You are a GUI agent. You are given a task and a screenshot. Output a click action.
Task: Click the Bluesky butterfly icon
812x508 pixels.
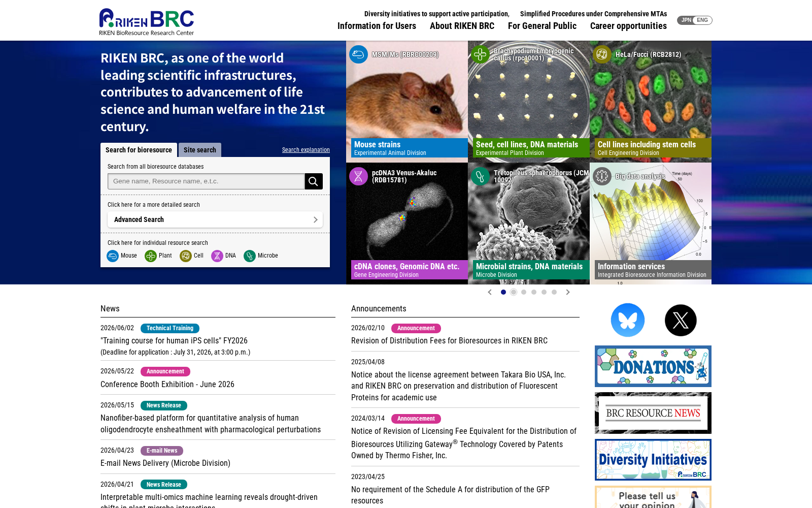[628, 320]
